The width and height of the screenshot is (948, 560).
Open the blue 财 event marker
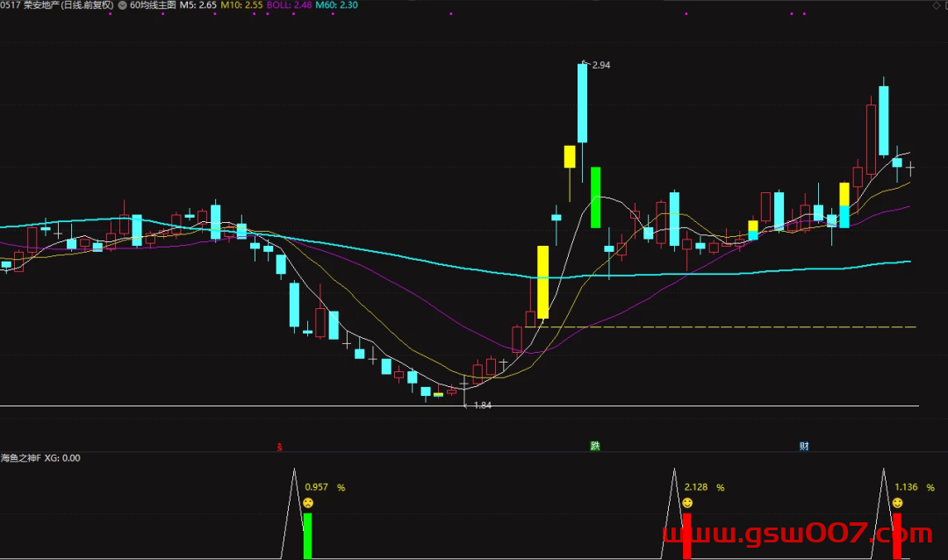[x=804, y=446]
